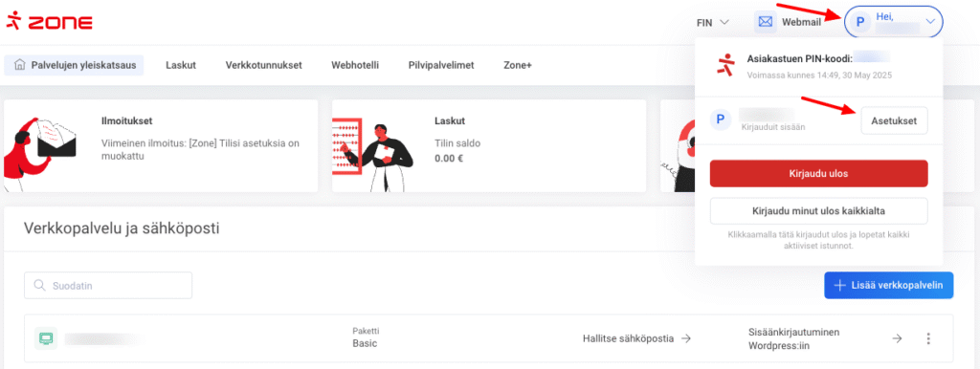This screenshot has height=369, width=980.
Task: Click the magnifier icon in the Suodatin field
Action: 40,285
